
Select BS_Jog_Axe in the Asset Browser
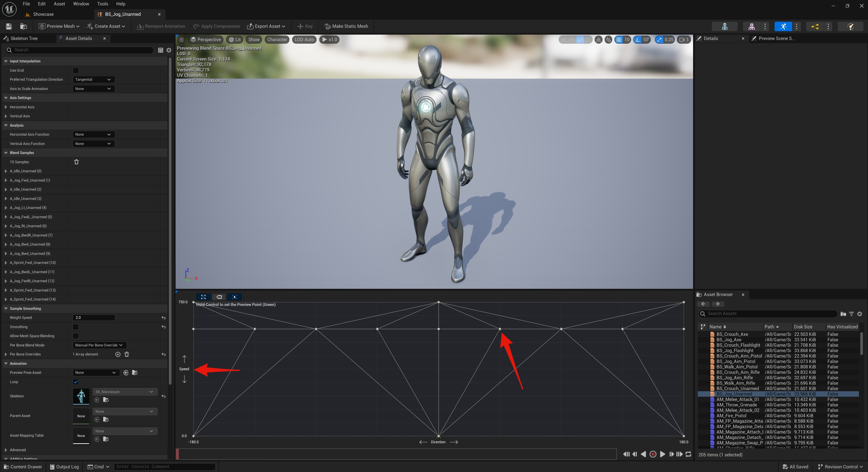[730, 340]
